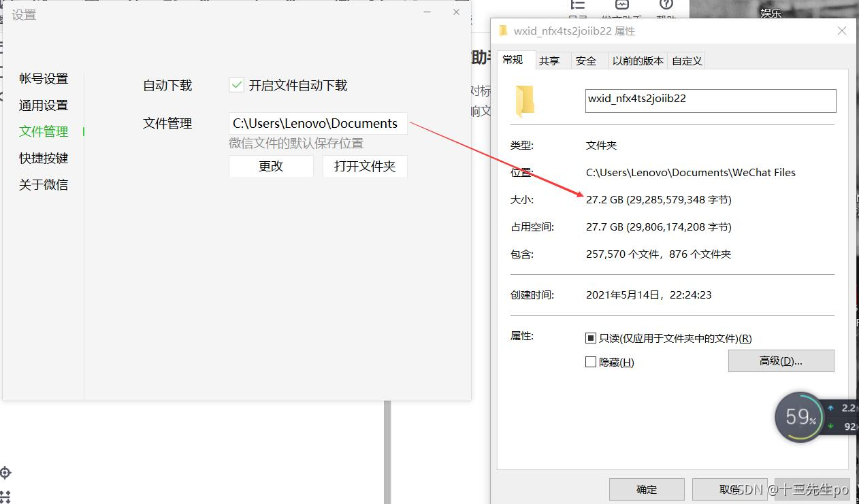Disable 开启文件自动下载 auto-download checkbox

click(x=236, y=84)
